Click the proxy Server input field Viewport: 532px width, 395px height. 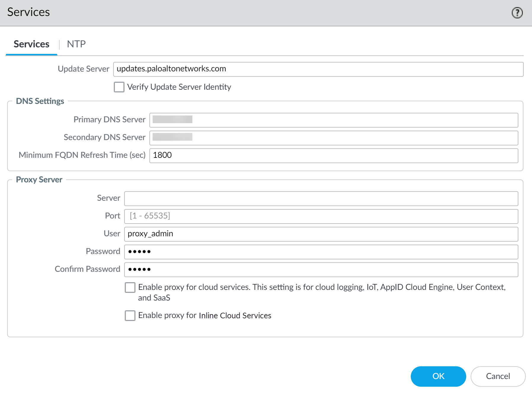tap(321, 198)
